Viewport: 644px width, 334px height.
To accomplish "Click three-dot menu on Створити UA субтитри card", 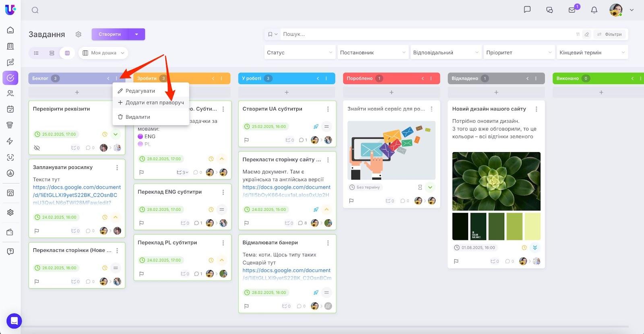I will (328, 109).
